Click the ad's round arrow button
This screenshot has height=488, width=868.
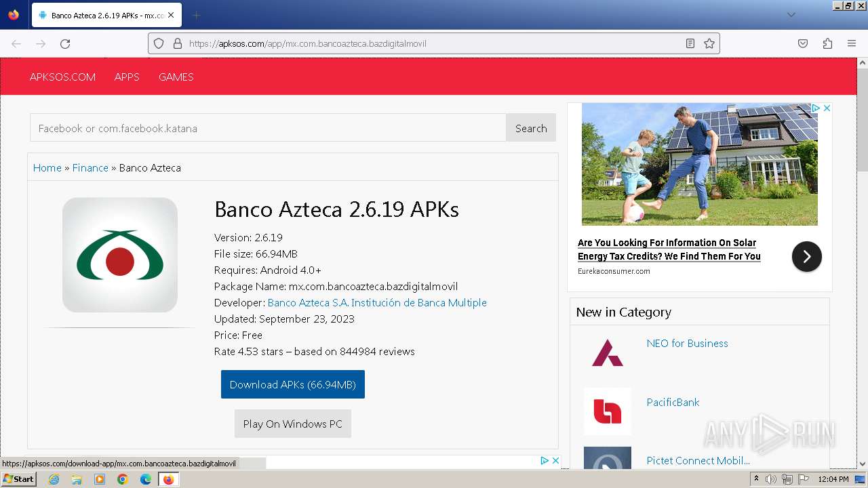point(807,256)
